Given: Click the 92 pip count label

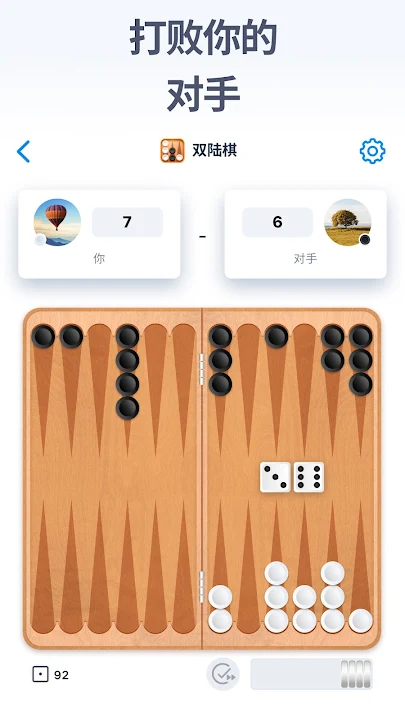Looking at the screenshot, I should [62, 675].
